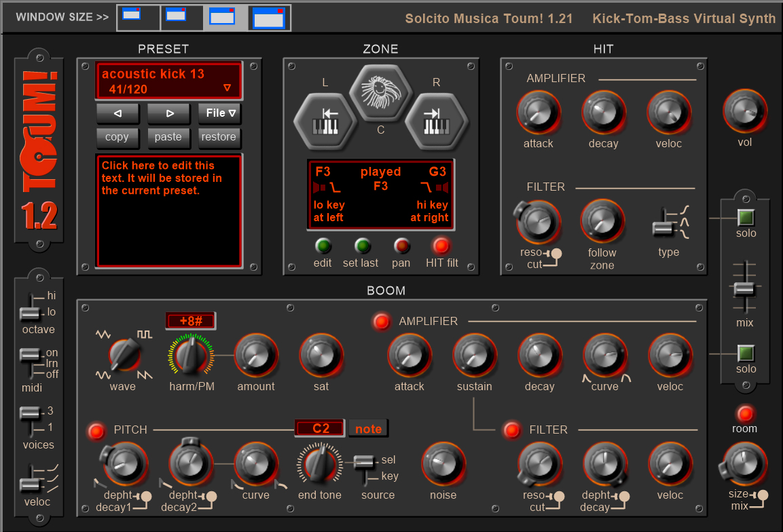The height and width of the screenshot is (532, 783).
Task: Open the File menu dropdown
Action: click(220, 113)
